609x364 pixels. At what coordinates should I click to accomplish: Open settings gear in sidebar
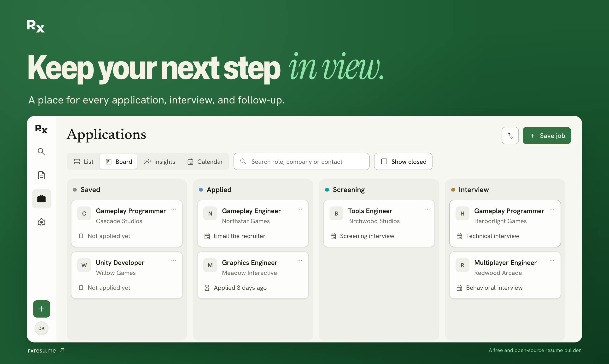(x=41, y=222)
